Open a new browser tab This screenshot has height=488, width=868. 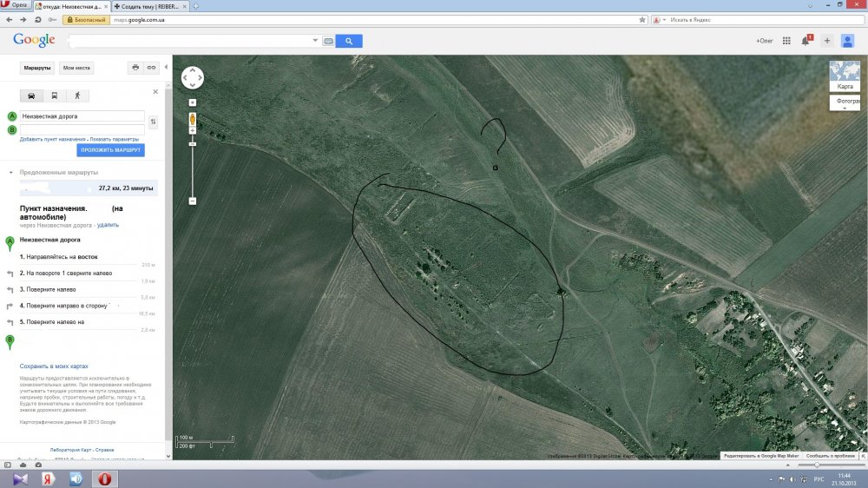[x=196, y=7]
